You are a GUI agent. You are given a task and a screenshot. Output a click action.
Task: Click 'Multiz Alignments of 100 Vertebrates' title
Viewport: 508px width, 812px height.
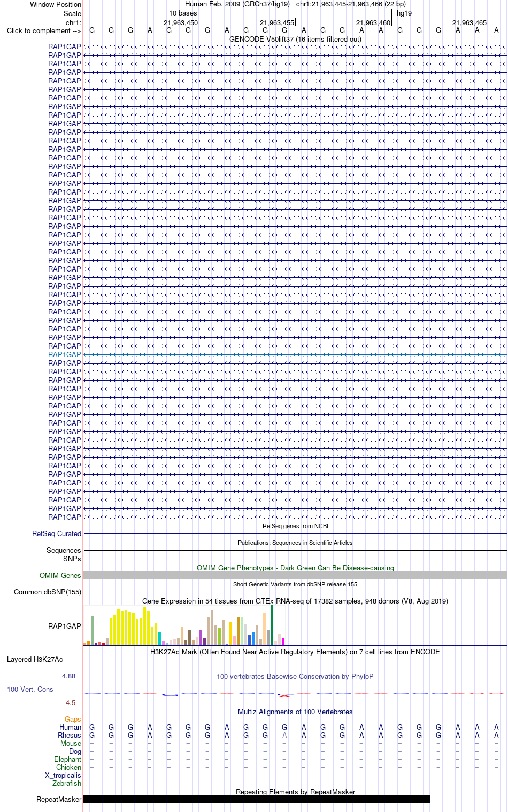click(295, 712)
